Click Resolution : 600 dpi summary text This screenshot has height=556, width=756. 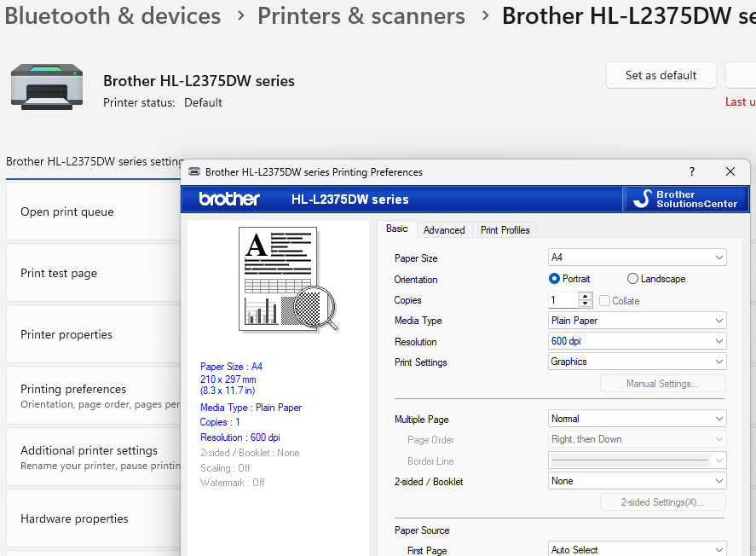click(x=240, y=437)
